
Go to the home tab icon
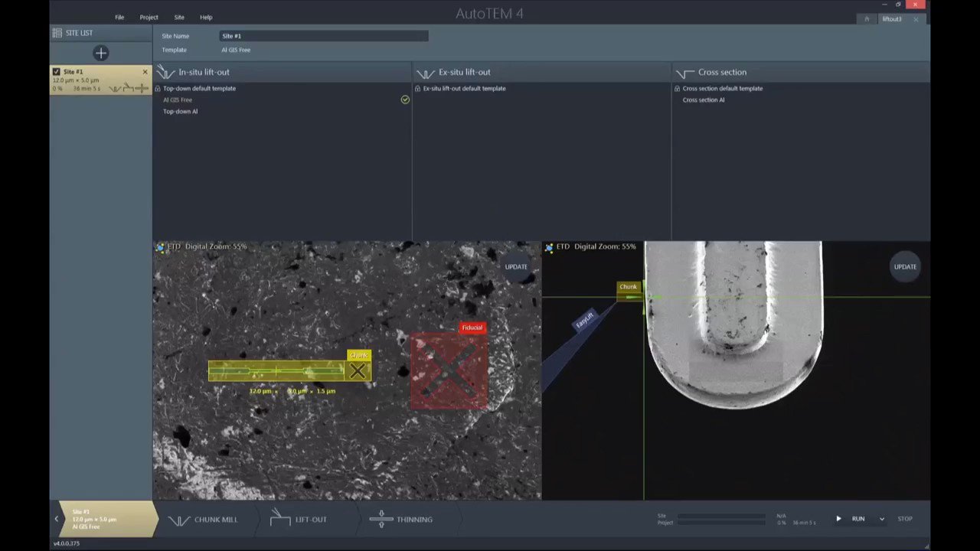click(x=867, y=19)
